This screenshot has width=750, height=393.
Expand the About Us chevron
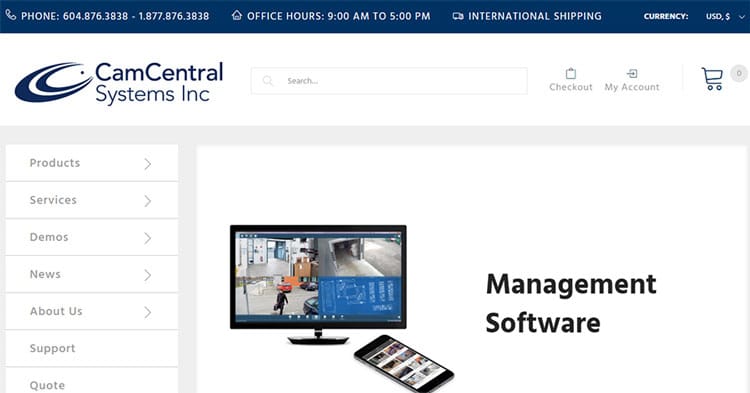pos(148,312)
